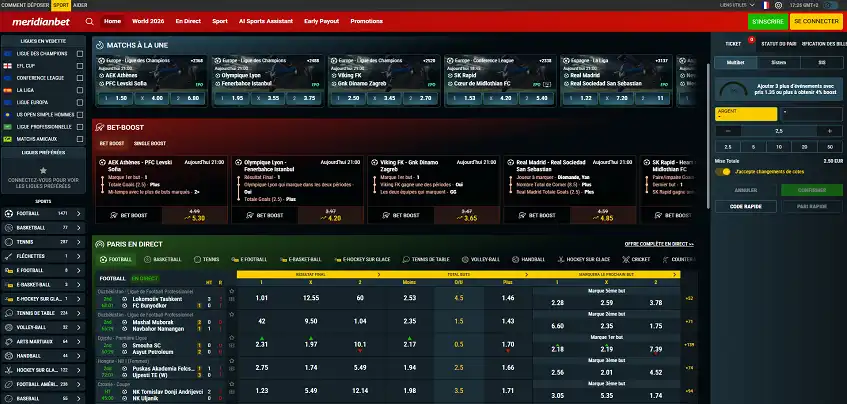Click the Tennis icon in sports list
Screen dimensions: 847x404
click(9, 242)
